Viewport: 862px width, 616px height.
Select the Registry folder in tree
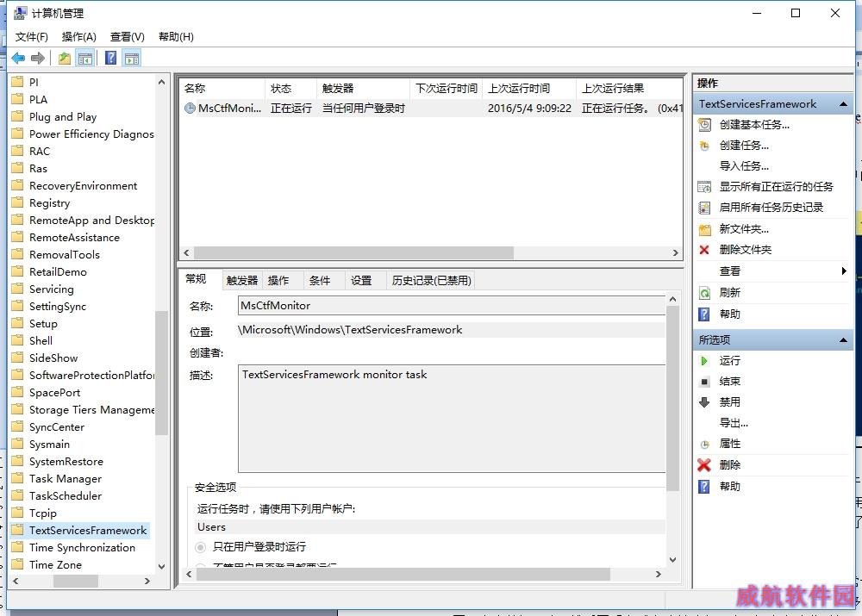click(49, 203)
